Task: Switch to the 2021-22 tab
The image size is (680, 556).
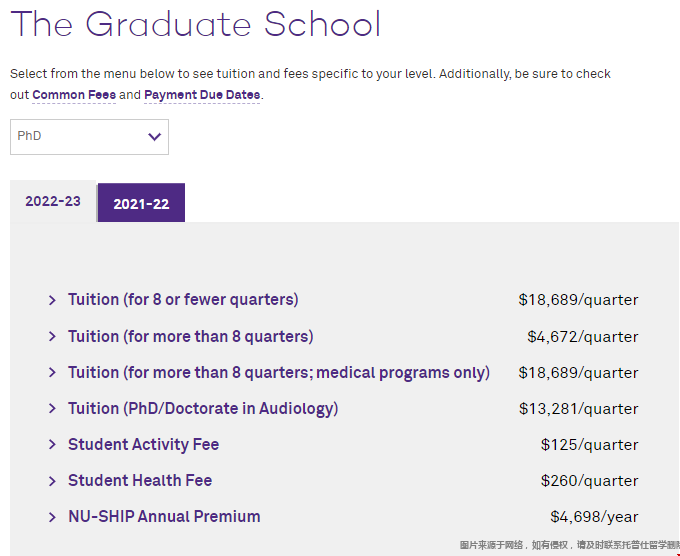Action: (141, 204)
